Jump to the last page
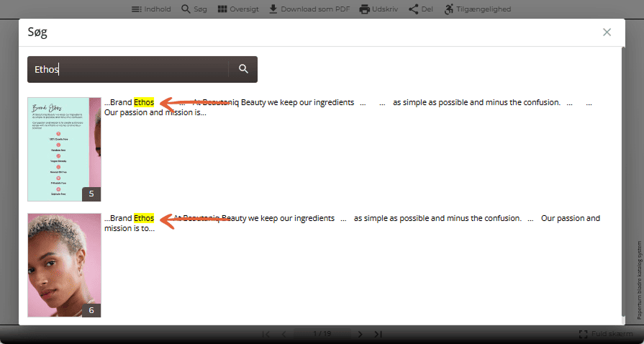This screenshot has width=644, height=344. [x=378, y=334]
